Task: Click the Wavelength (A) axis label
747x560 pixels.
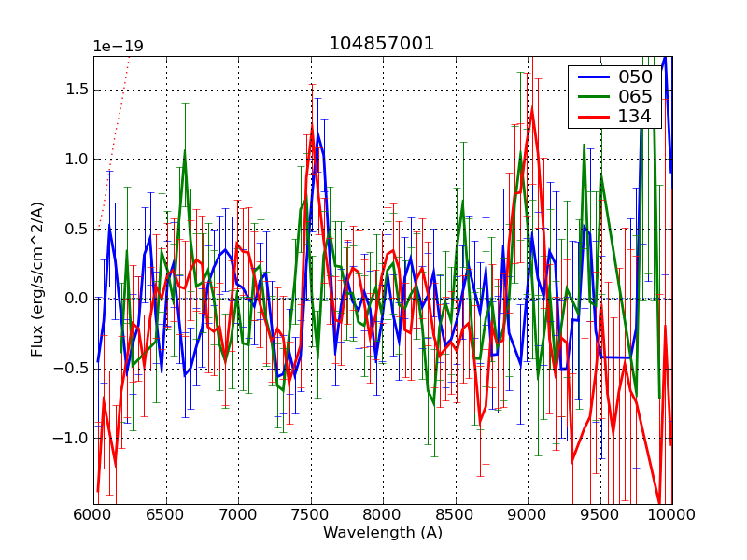Action: click(382, 533)
